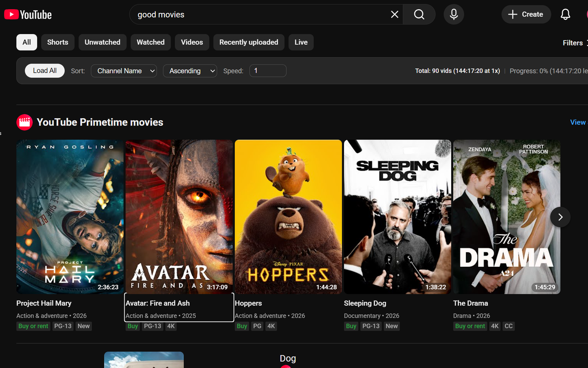Screen dimensions: 588x368
Task: Select the Videos filter chip
Action: pyautogui.click(x=192, y=42)
